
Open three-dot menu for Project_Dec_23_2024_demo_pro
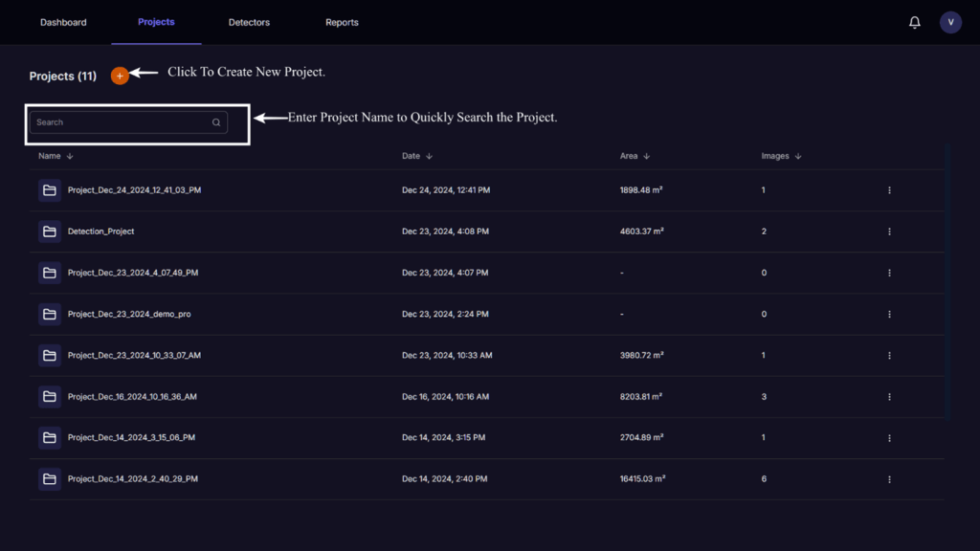pyautogui.click(x=889, y=315)
